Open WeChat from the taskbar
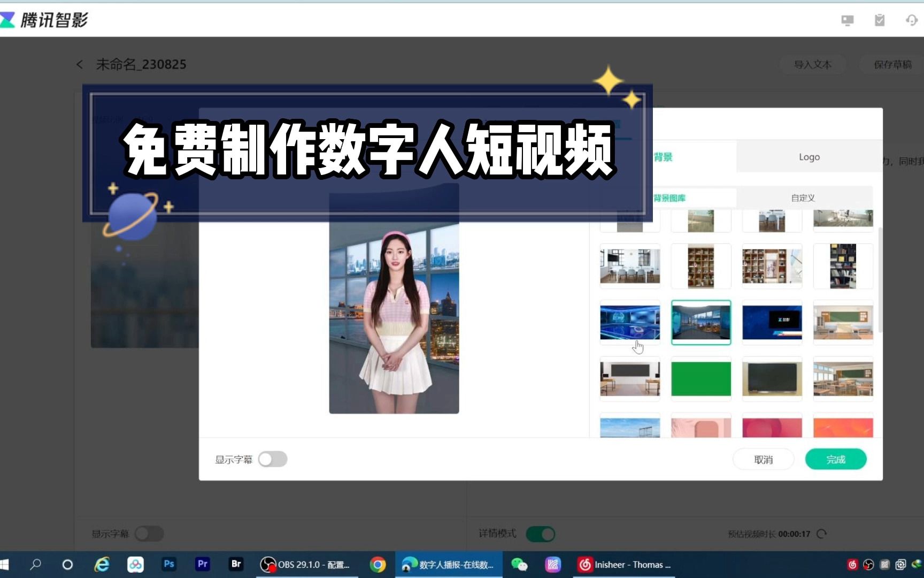The image size is (924, 578). (519, 564)
